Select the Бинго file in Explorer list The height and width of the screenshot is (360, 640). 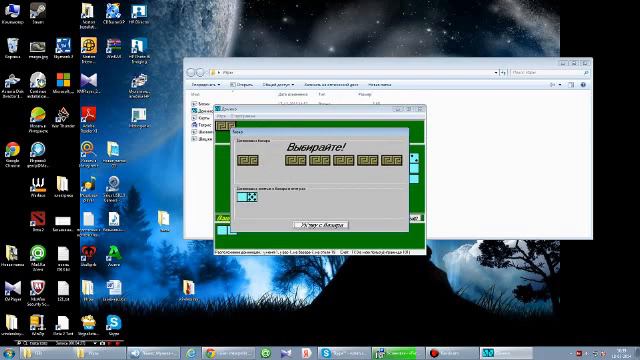click(201, 104)
